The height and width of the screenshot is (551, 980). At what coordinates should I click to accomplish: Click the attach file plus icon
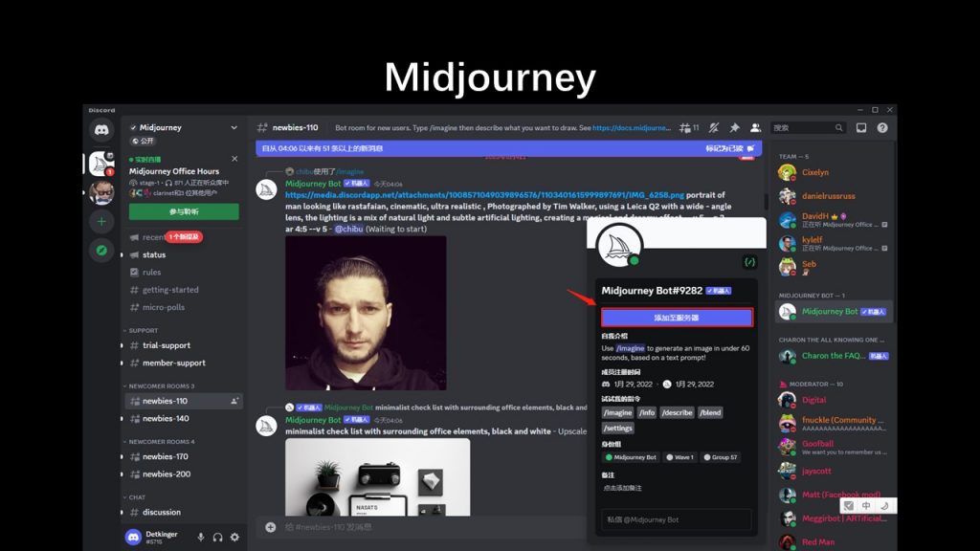(270, 527)
